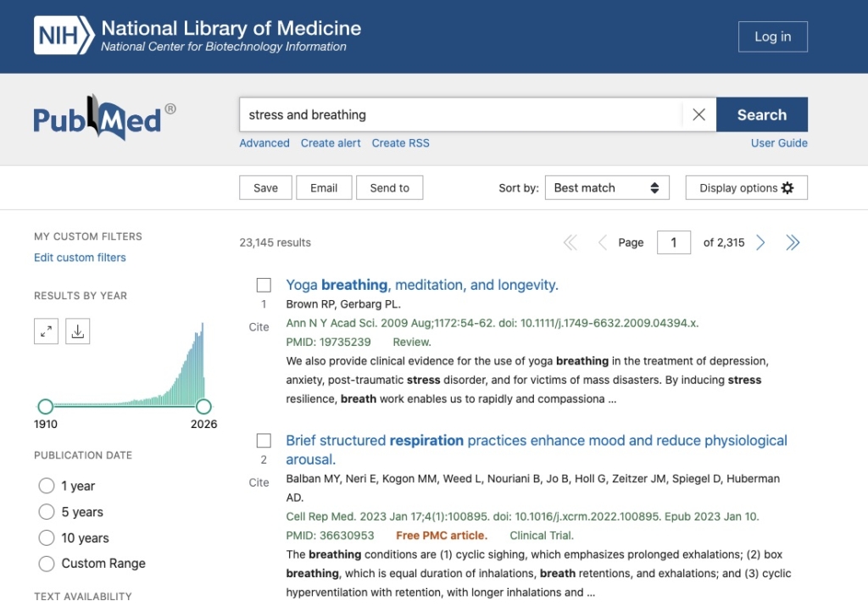Select checkbox for Brief structured respiration article
Image resolution: width=868 pixels, height=612 pixels.
tap(264, 441)
